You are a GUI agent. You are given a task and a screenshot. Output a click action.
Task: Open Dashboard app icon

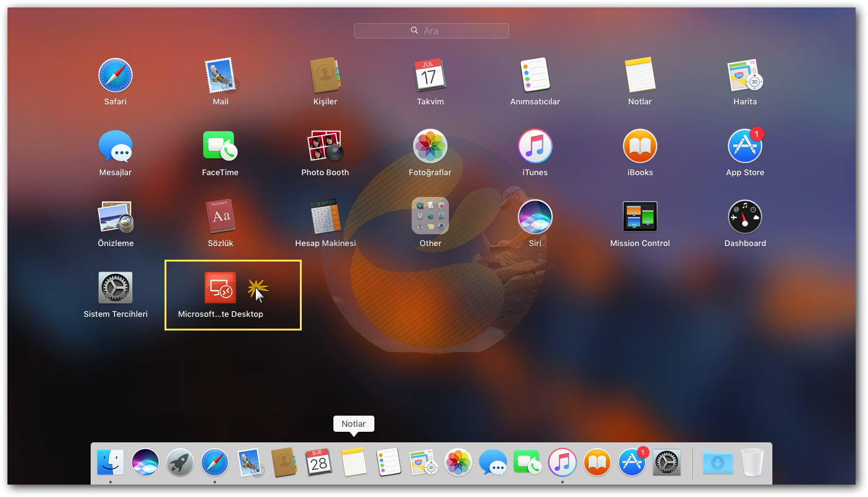(x=745, y=217)
